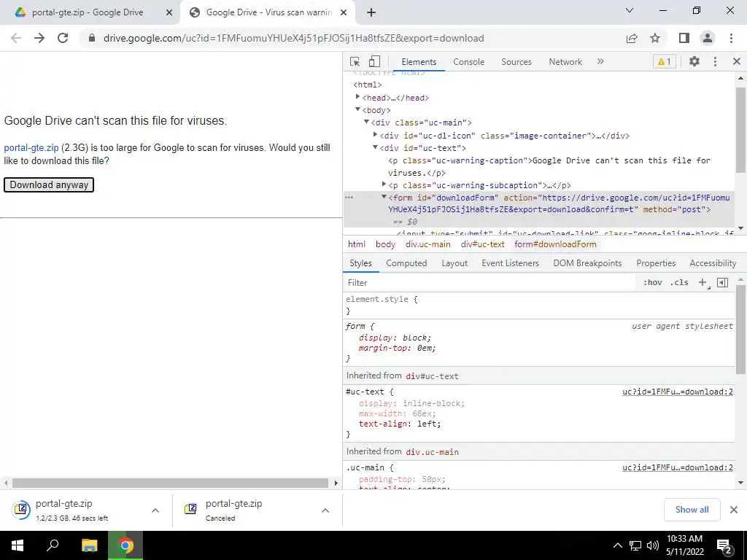Image resolution: width=747 pixels, height=560 pixels.
Task: Open options for the downloading portal-gte.zip
Action: coord(155,510)
